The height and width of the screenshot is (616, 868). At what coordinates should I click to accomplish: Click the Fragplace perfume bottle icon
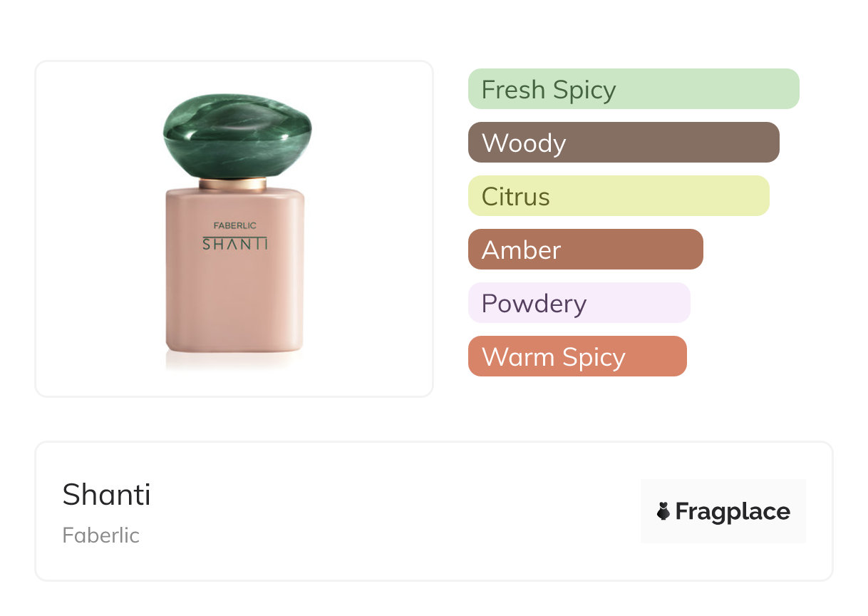(x=663, y=511)
